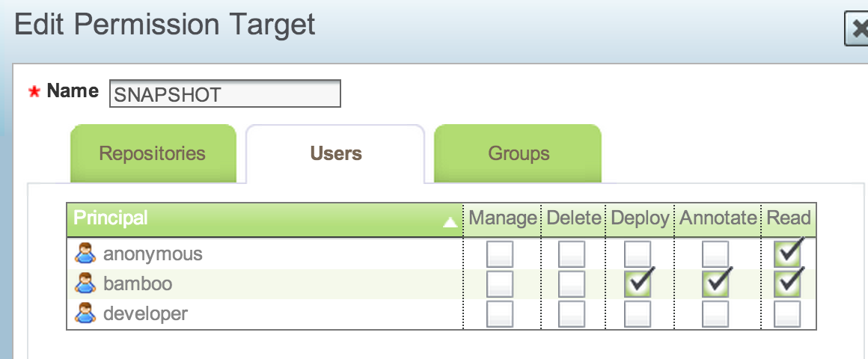Sort by the Principal column header
Image resolution: width=868 pixels, height=359 pixels.
point(111,218)
